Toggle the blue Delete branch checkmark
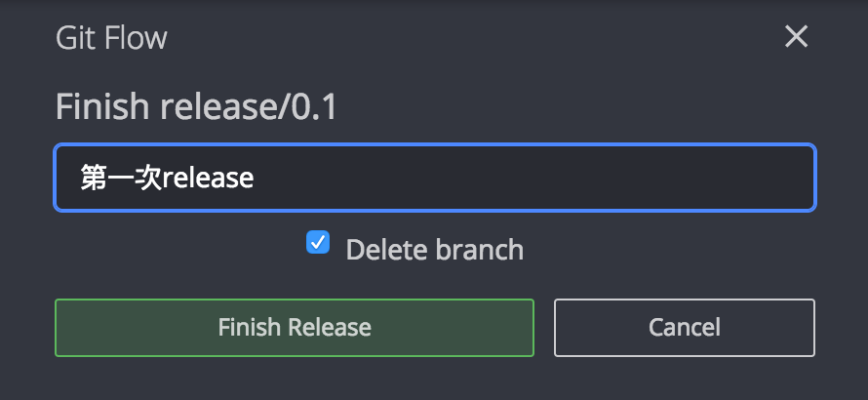This screenshot has width=868, height=400. pos(318,243)
